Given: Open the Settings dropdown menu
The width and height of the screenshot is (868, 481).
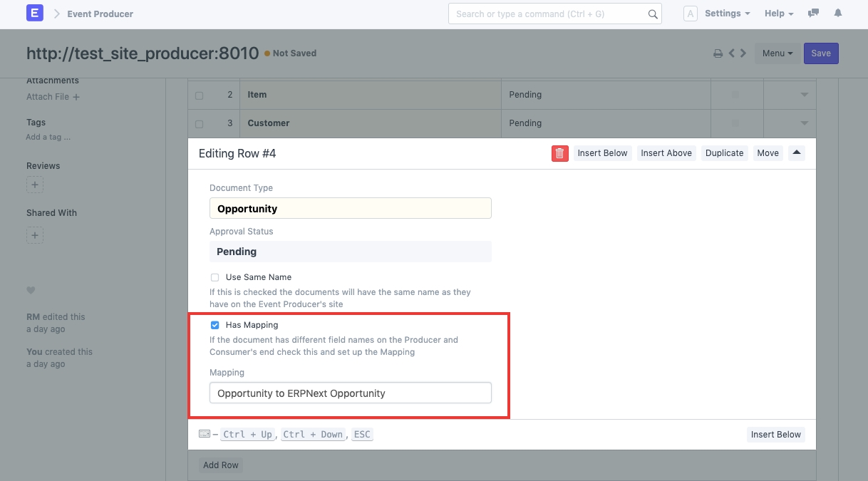Looking at the screenshot, I should pos(726,14).
